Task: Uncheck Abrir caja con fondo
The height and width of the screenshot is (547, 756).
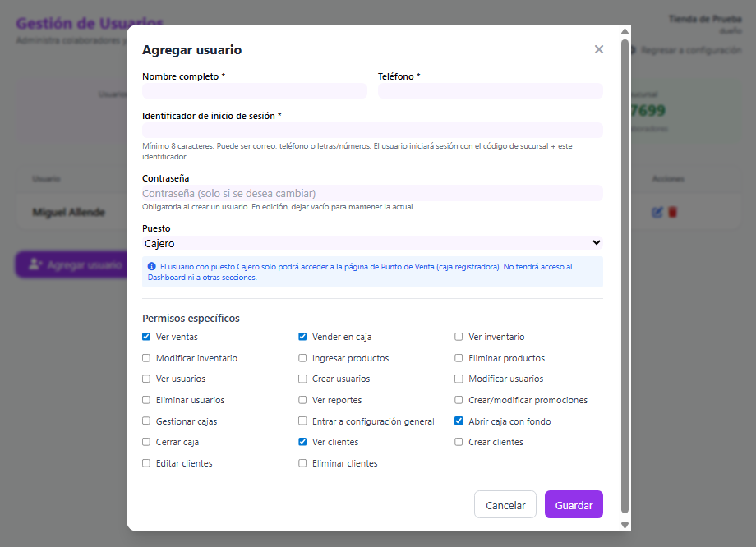Action: click(x=459, y=421)
